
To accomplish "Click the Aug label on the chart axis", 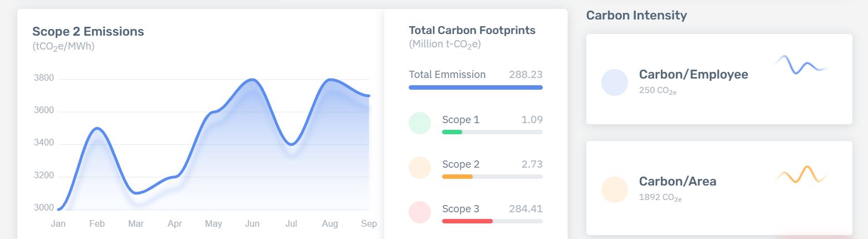I will coord(330,224).
